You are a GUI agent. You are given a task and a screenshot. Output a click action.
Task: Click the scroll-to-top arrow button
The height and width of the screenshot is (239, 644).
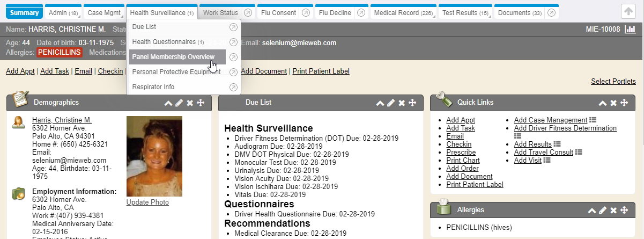pos(628,12)
